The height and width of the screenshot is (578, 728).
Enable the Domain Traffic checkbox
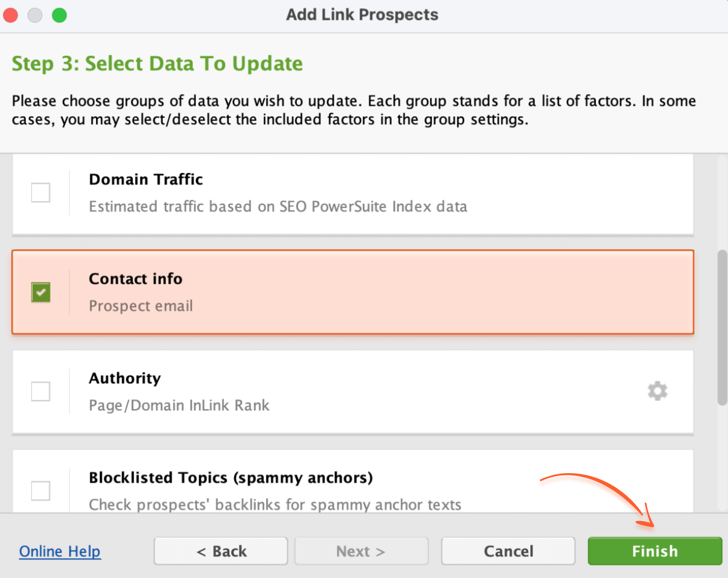point(41,192)
